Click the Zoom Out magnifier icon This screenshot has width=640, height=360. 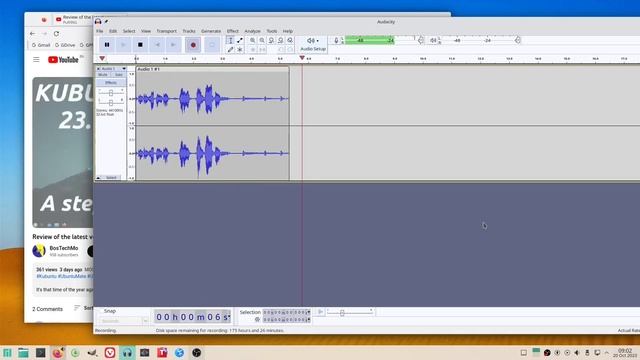click(262, 40)
